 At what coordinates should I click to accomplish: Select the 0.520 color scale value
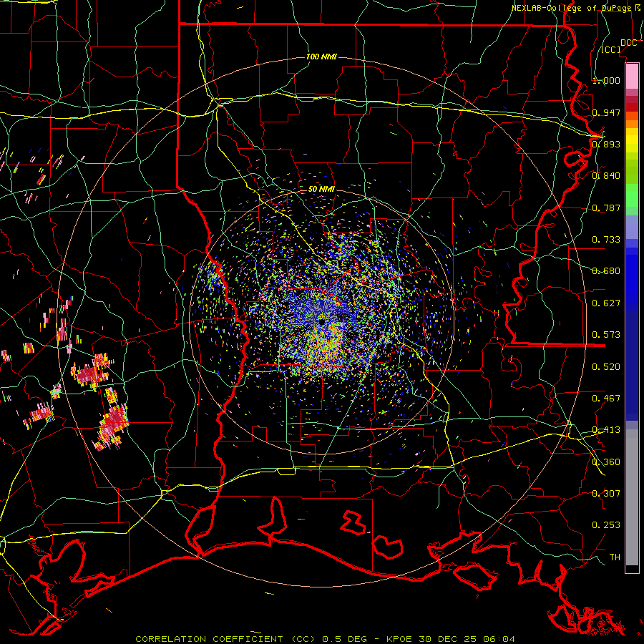[606, 367]
